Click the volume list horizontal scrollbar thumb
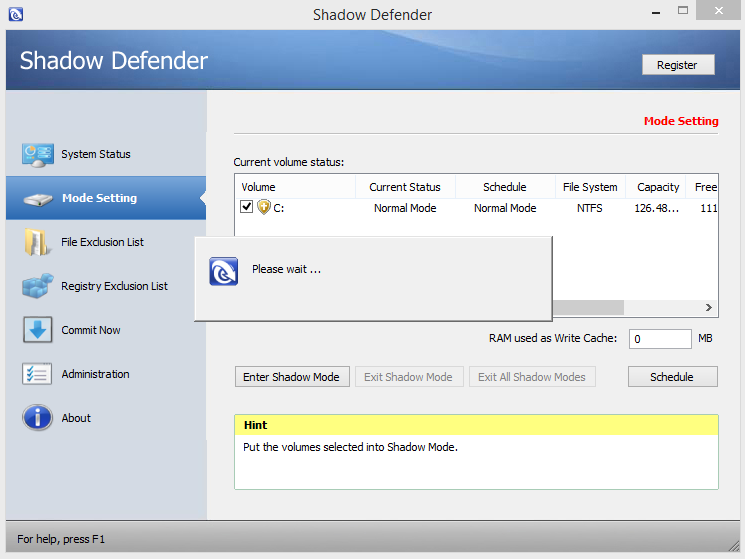This screenshot has width=745, height=559. click(x=588, y=307)
